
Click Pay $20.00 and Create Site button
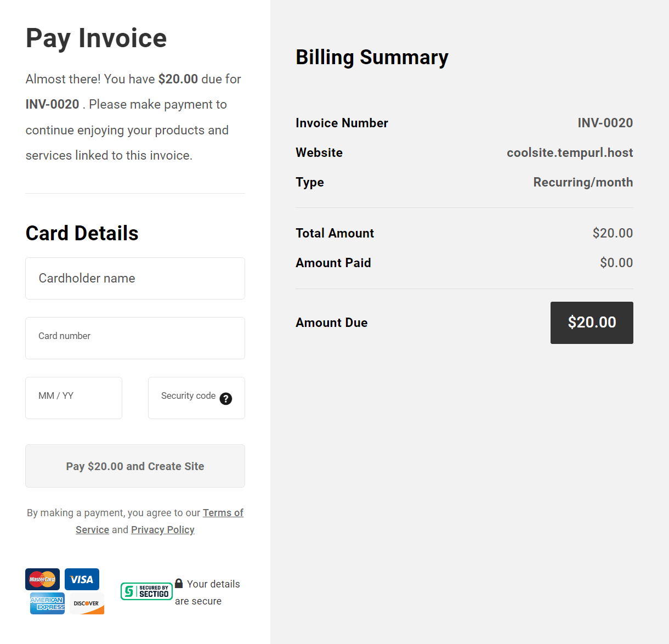(135, 466)
